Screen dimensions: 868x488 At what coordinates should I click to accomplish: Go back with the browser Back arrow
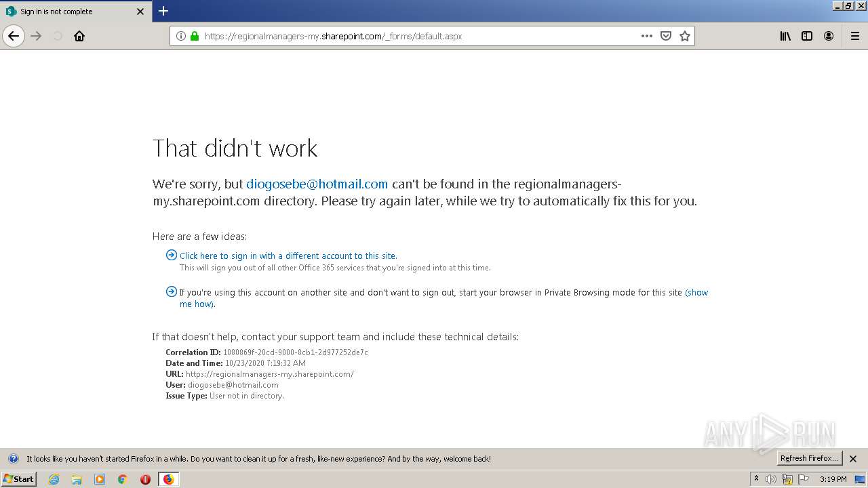[14, 36]
